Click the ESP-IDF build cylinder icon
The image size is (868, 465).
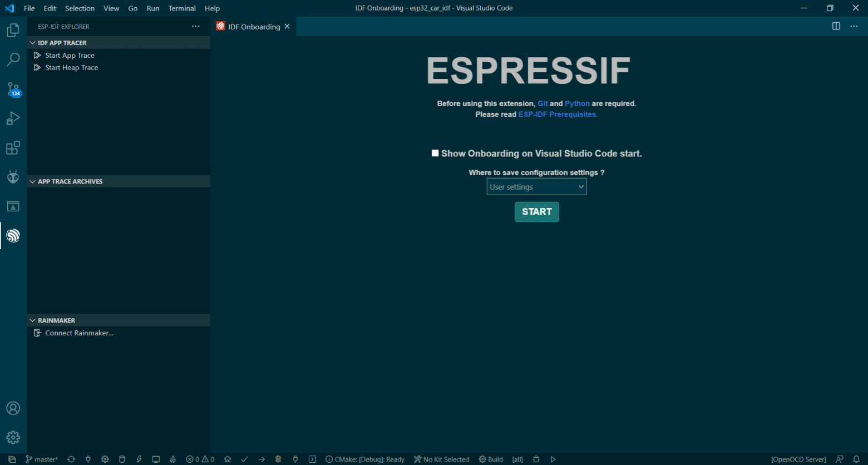coord(122,459)
